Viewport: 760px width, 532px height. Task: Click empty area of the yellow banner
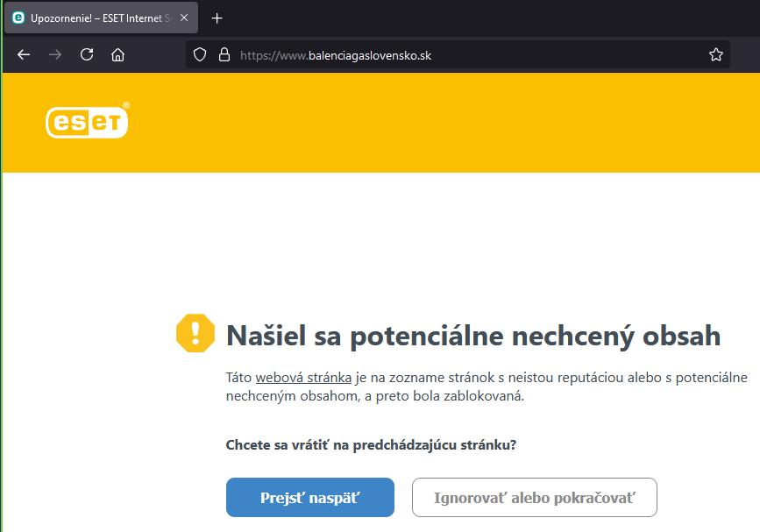[x=438, y=123]
